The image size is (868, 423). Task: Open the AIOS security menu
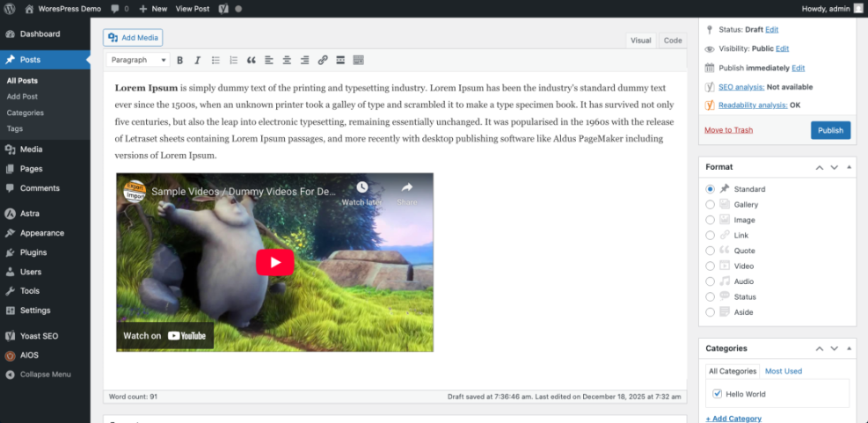[45, 355]
